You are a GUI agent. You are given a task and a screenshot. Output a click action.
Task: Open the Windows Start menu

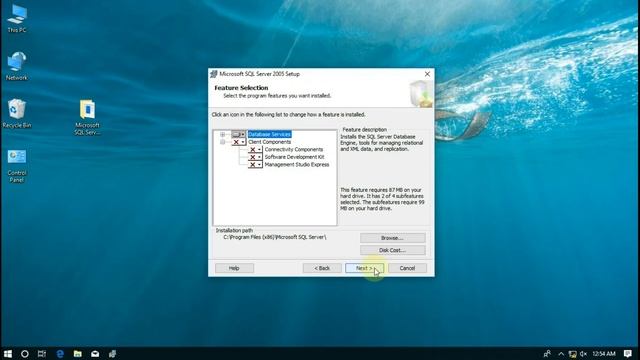7,354
